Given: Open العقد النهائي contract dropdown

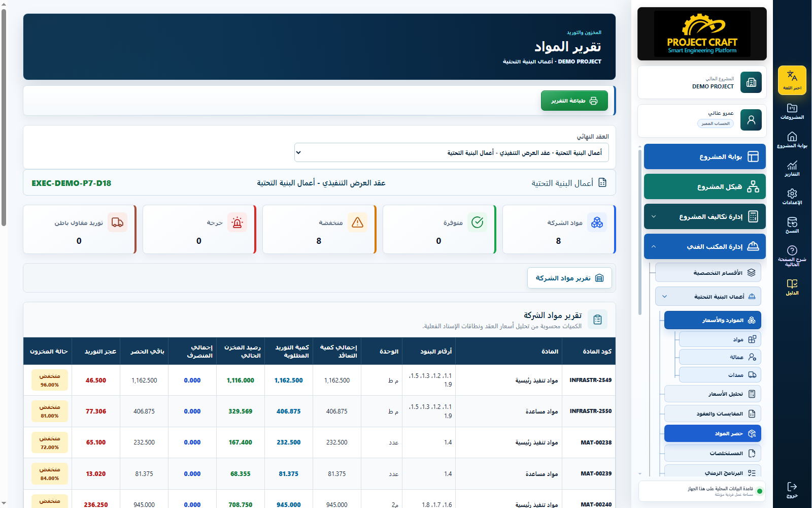Looking at the screenshot, I should click(x=451, y=152).
